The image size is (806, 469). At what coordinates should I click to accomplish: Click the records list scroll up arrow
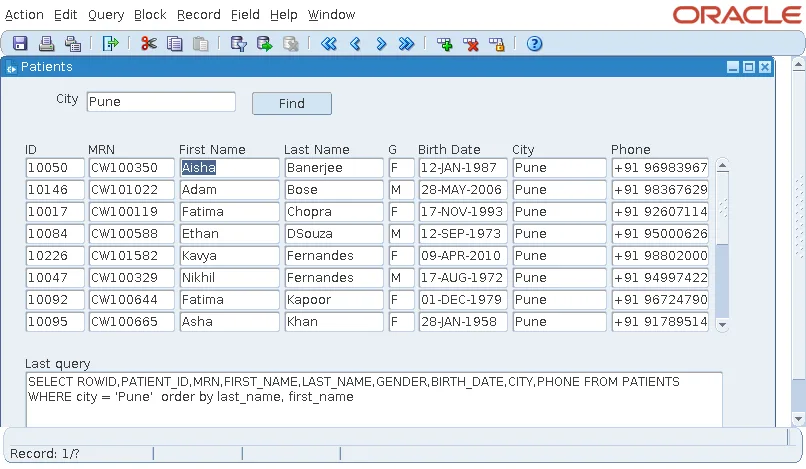(722, 166)
